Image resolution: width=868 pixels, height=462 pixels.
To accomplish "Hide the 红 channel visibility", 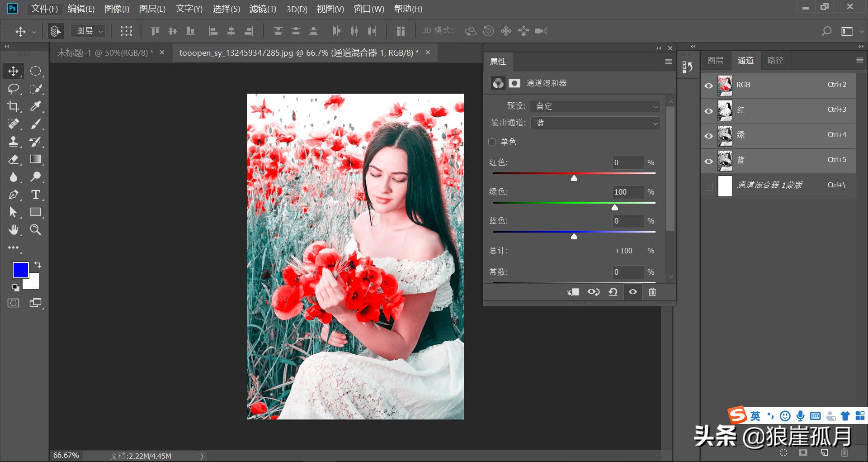I will coord(708,111).
